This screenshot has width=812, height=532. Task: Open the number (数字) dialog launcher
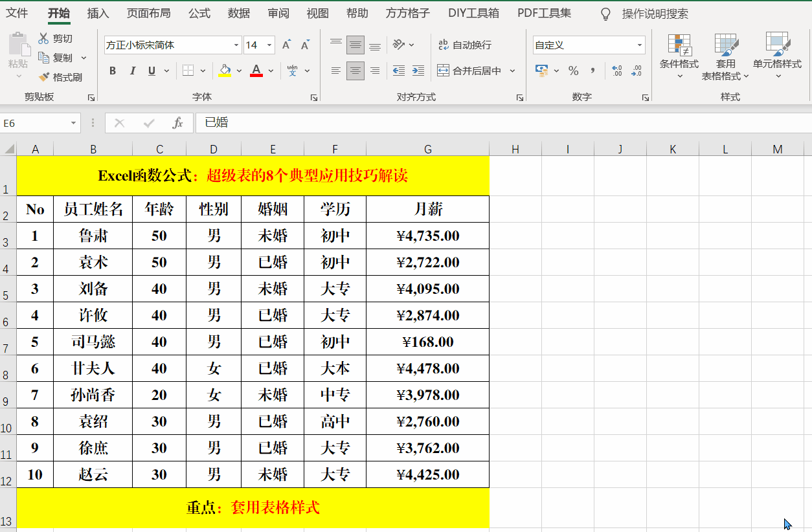(646, 98)
